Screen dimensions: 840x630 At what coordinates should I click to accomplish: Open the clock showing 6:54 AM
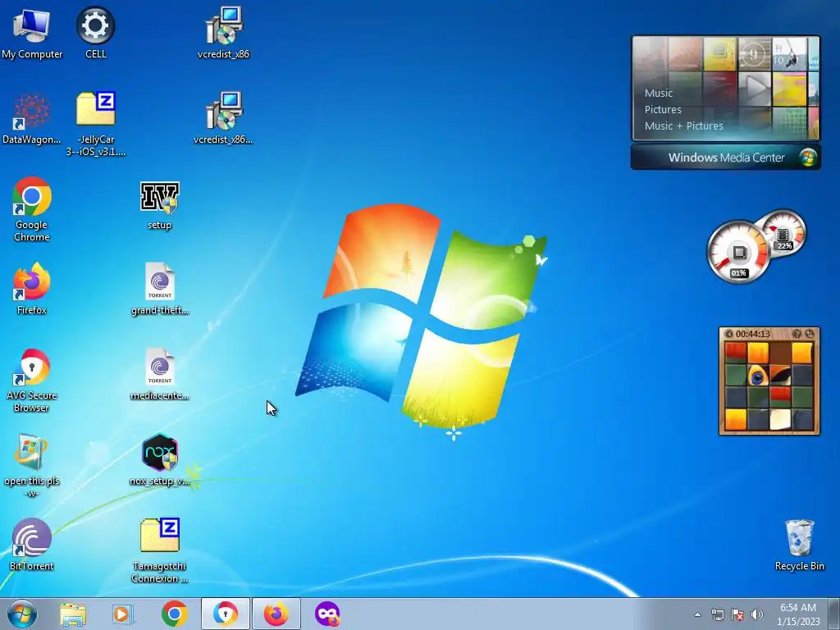798,614
